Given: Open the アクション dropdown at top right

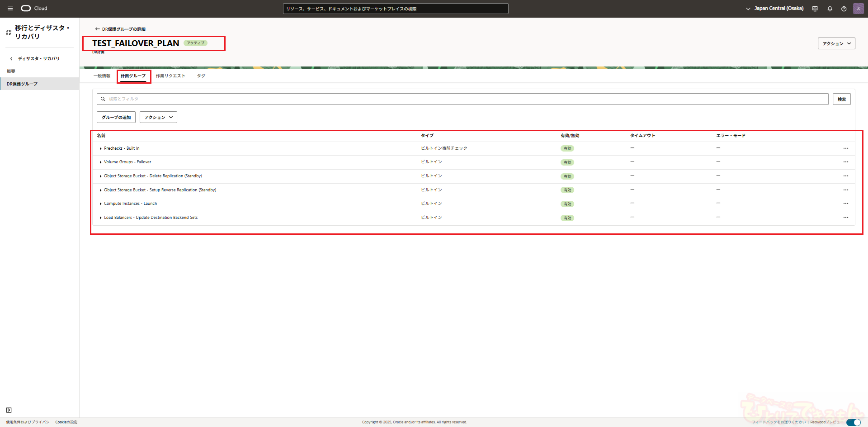Looking at the screenshot, I should click(x=836, y=43).
